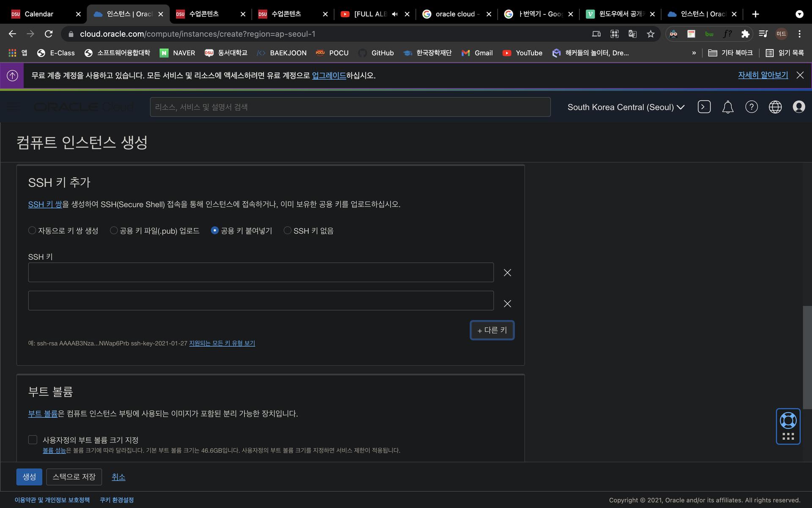Open the Cloud Shell developer tools icon
Viewport: 812px width, 508px height.
tap(704, 107)
